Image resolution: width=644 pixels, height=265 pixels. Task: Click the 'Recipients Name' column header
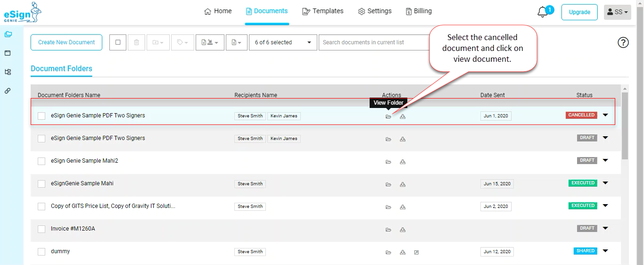tap(256, 95)
